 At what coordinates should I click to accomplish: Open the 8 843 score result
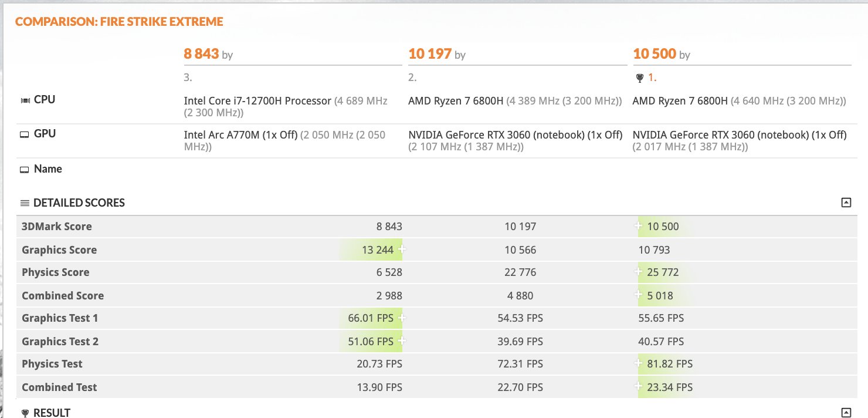tap(201, 55)
